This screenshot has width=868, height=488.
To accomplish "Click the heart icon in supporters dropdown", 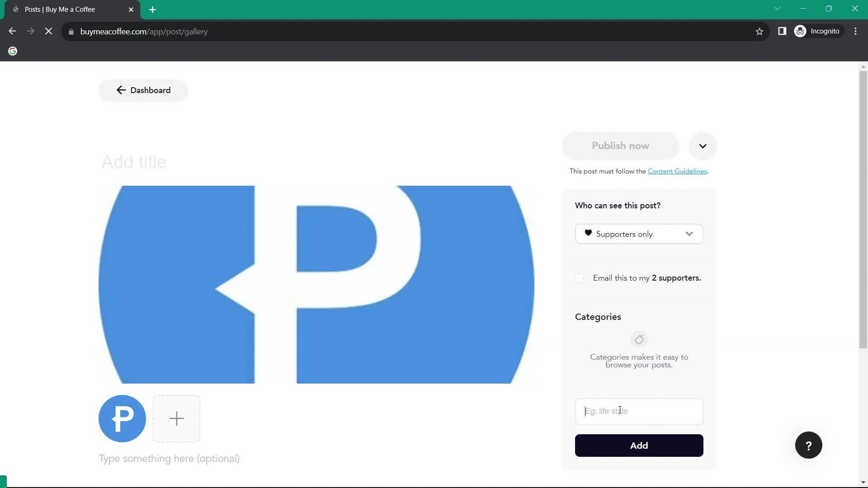I will click(589, 233).
